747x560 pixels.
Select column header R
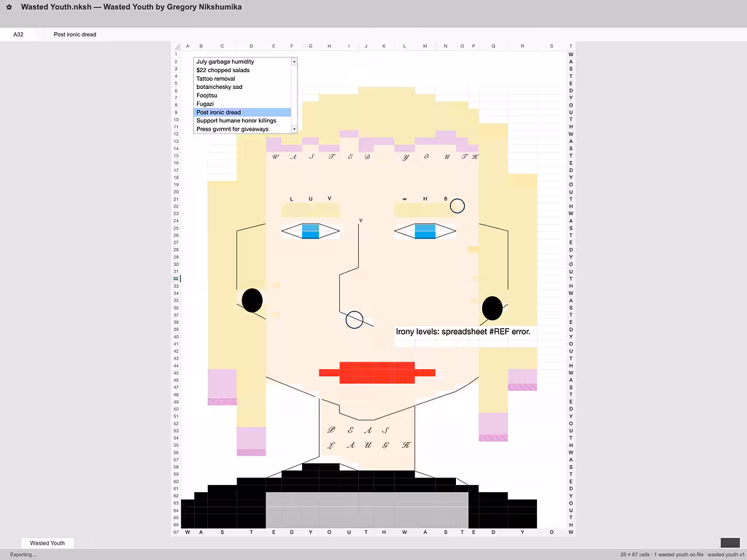[522, 46]
